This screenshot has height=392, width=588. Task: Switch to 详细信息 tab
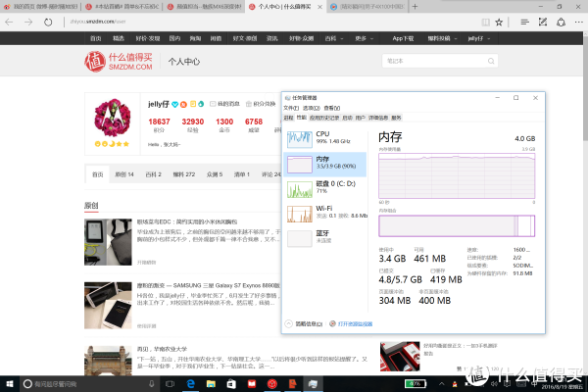click(378, 118)
